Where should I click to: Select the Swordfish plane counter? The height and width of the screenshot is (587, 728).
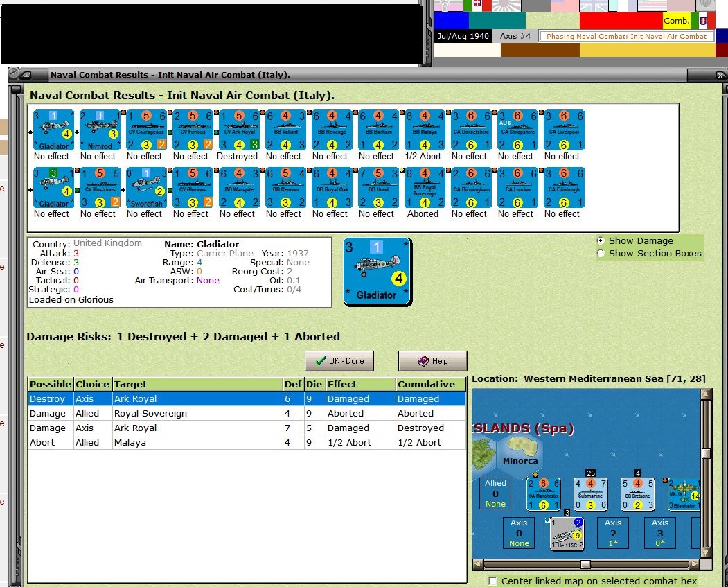coord(146,187)
